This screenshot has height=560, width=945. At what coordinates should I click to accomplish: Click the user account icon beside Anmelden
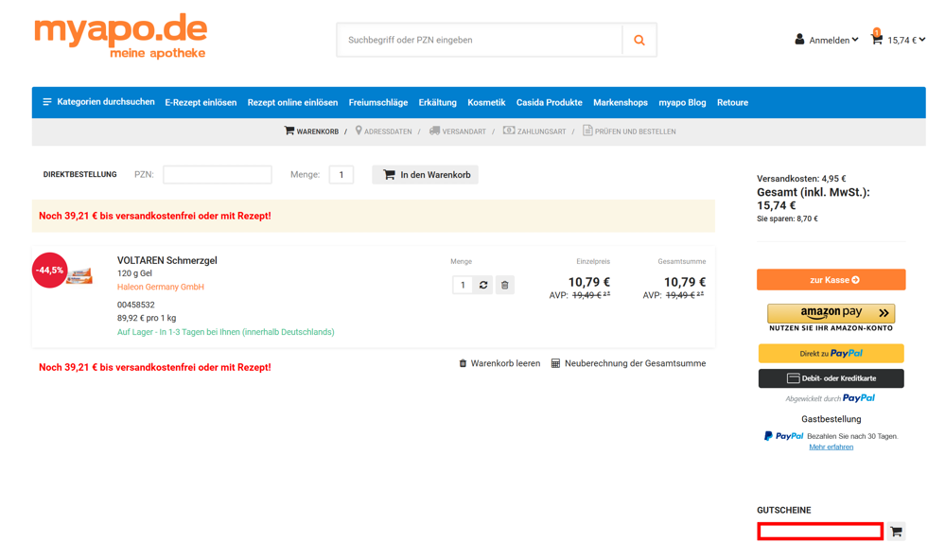tap(799, 40)
